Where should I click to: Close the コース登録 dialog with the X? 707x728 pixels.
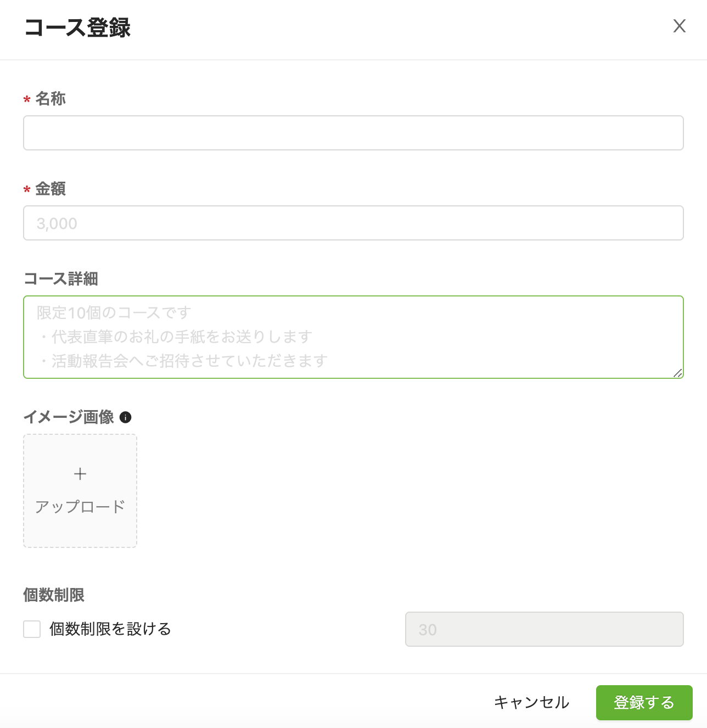(x=680, y=26)
